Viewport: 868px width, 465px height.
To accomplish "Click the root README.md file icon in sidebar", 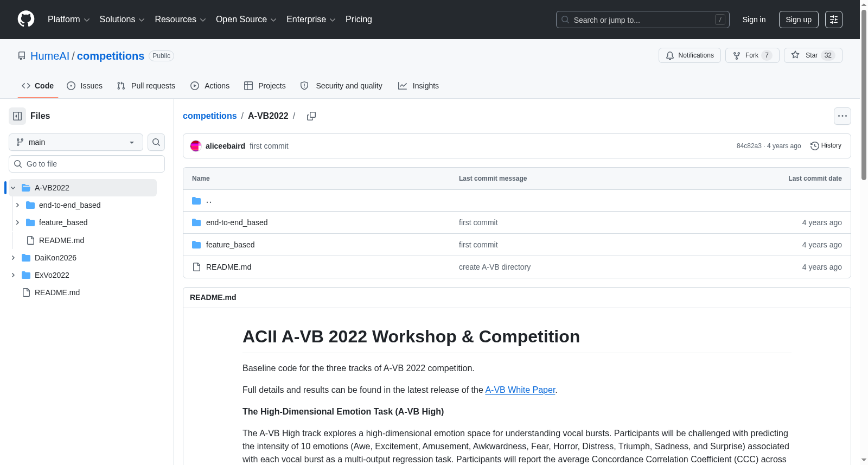I will pos(26,292).
